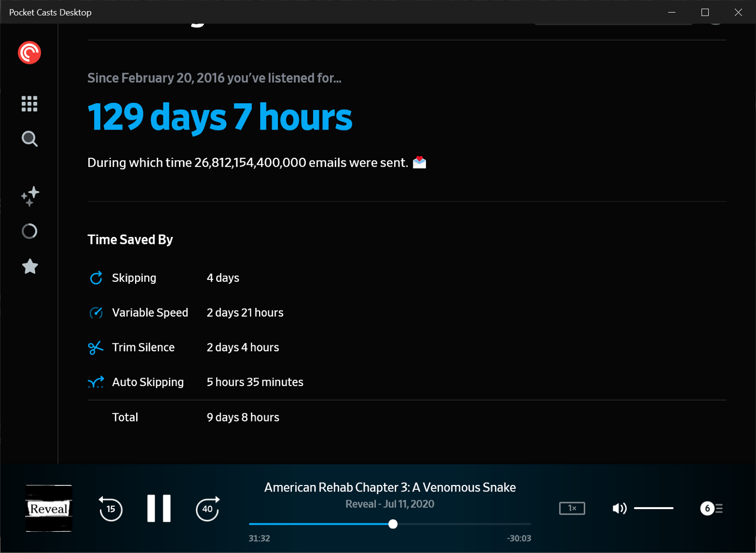The image size is (756, 553).
Task: Maximize the Pocket Casts Desktop window
Action: tap(705, 12)
